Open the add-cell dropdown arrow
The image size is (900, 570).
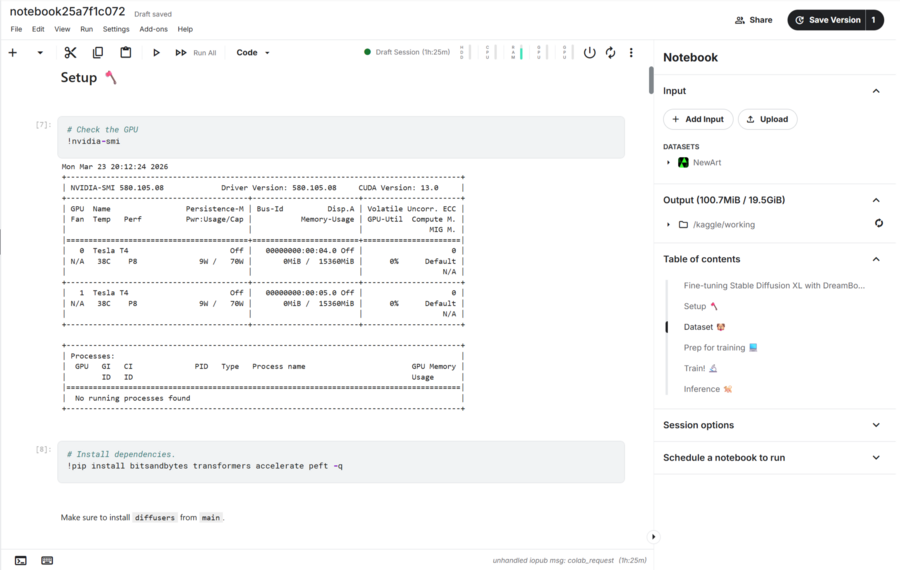[x=40, y=53]
